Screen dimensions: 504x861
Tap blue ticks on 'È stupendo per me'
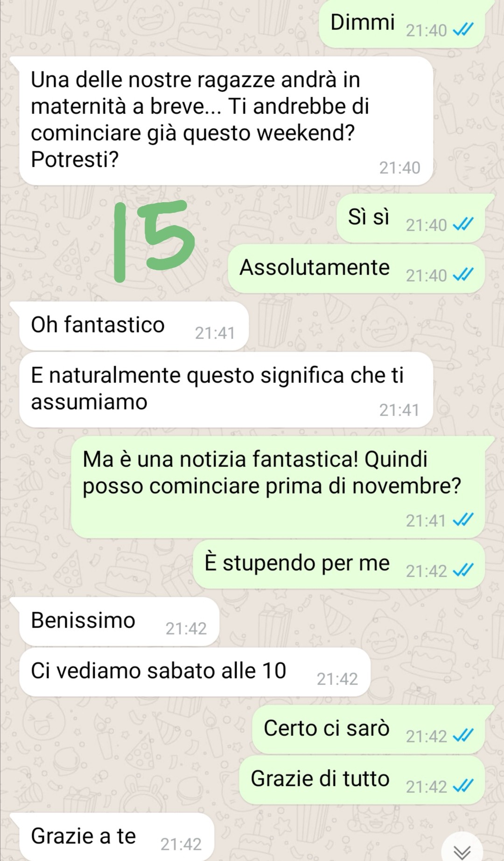464,571
